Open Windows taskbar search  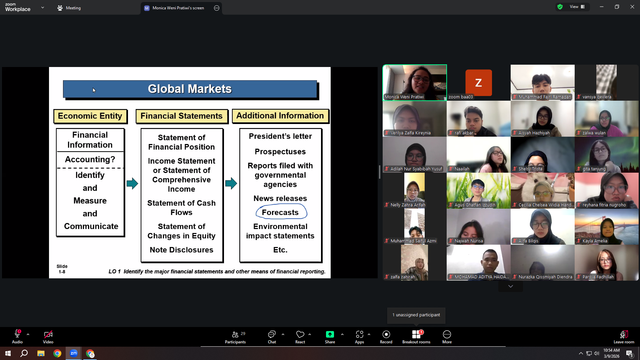tap(24, 353)
